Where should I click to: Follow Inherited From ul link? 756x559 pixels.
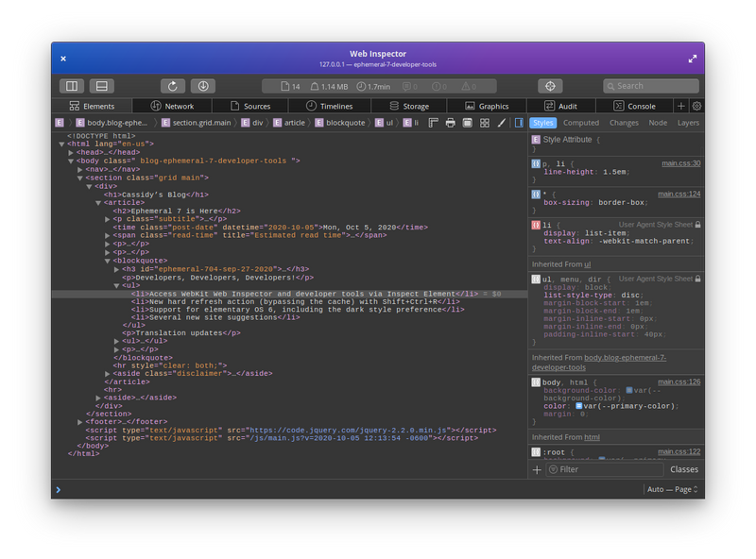587,264
